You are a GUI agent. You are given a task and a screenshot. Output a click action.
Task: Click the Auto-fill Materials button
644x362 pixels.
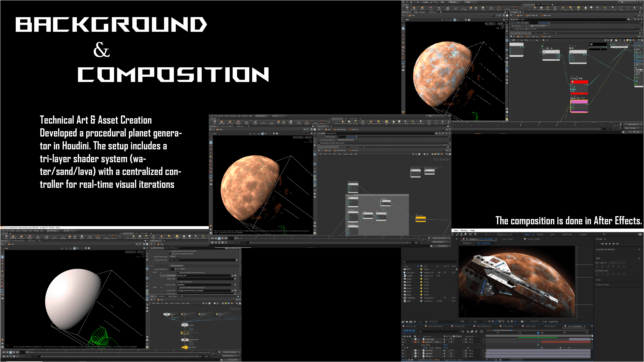click(177, 266)
